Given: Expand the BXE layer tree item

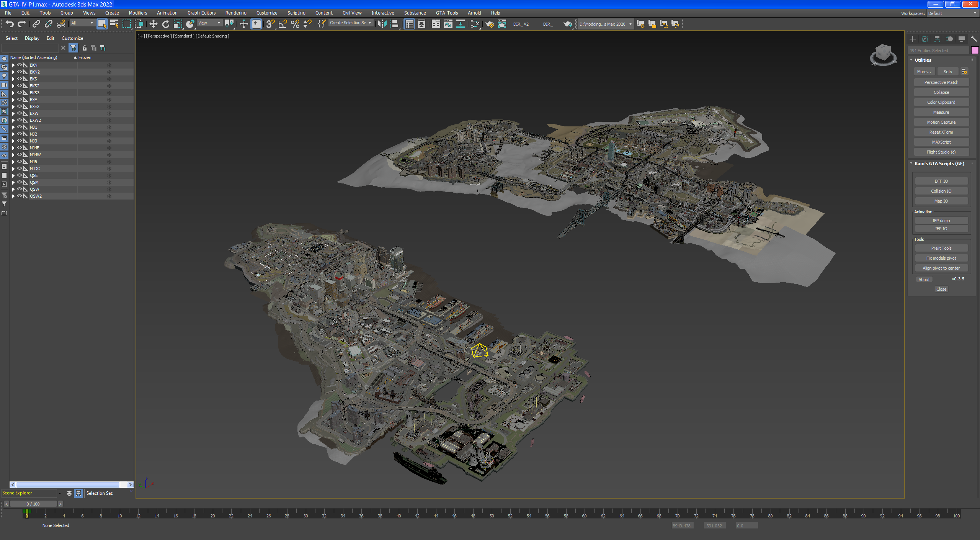Looking at the screenshot, I should [x=13, y=100].
